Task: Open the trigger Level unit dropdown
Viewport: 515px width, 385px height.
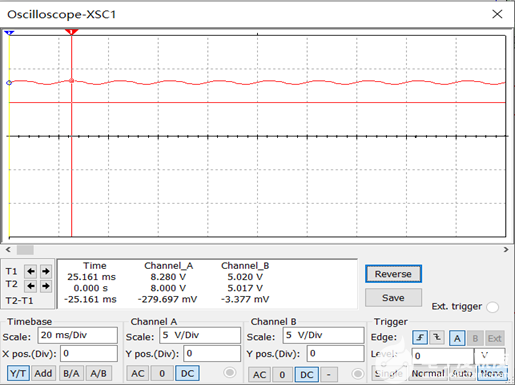Action: click(x=490, y=356)
